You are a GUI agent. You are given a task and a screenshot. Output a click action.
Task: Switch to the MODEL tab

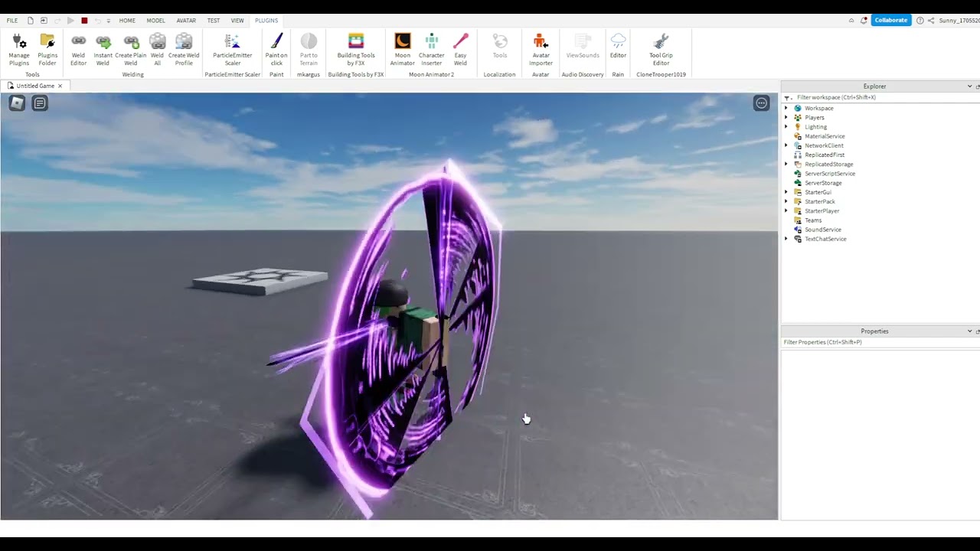[155, 21]
